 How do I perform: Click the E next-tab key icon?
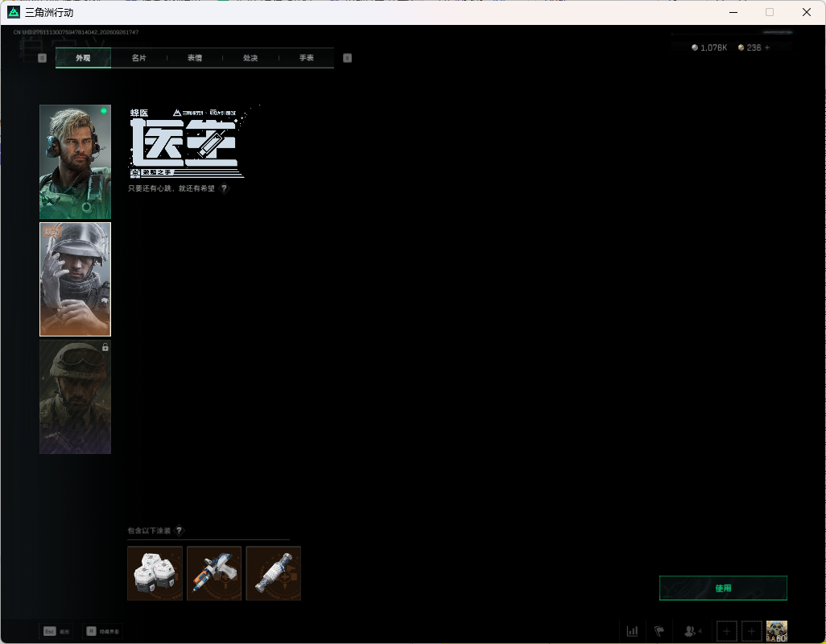click(347, 58)
